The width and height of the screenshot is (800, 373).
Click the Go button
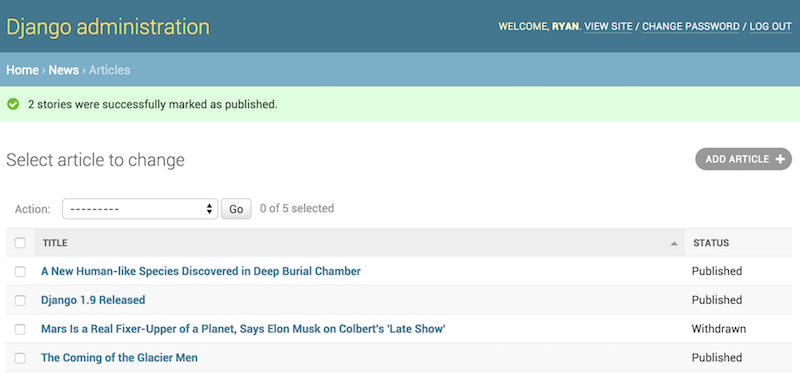(236, 209)
